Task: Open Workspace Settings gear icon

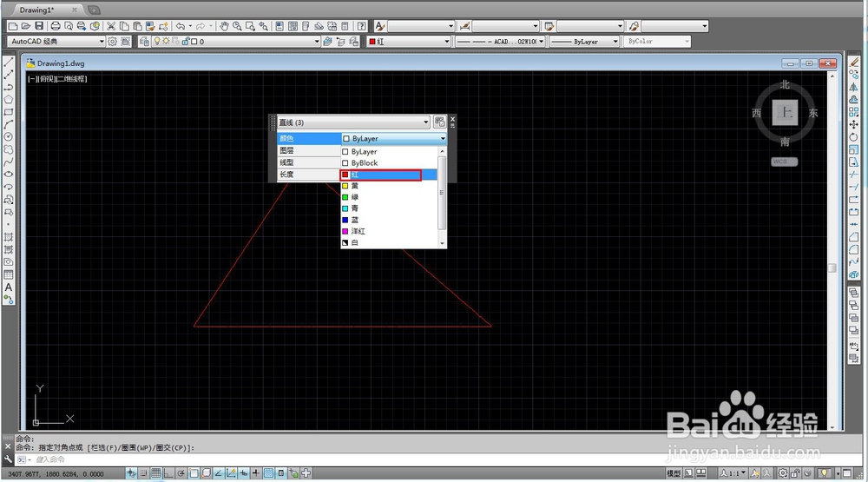Action: (112, 41)
